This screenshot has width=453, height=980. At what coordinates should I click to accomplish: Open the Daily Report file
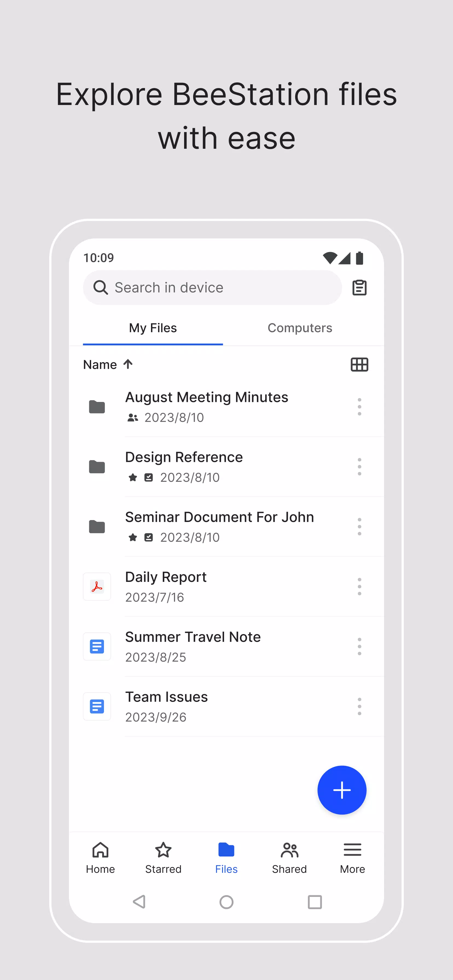(226, 587)
